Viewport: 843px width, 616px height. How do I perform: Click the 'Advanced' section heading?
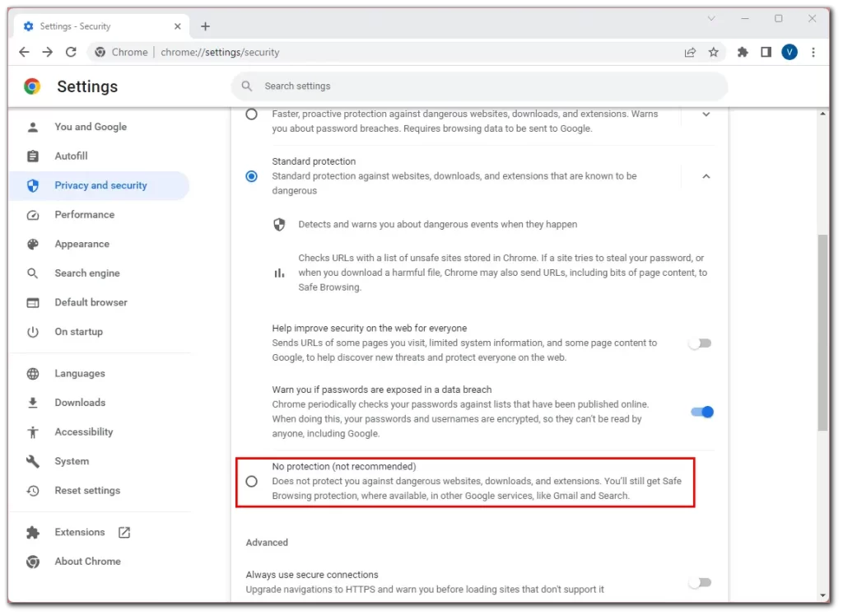267,543
